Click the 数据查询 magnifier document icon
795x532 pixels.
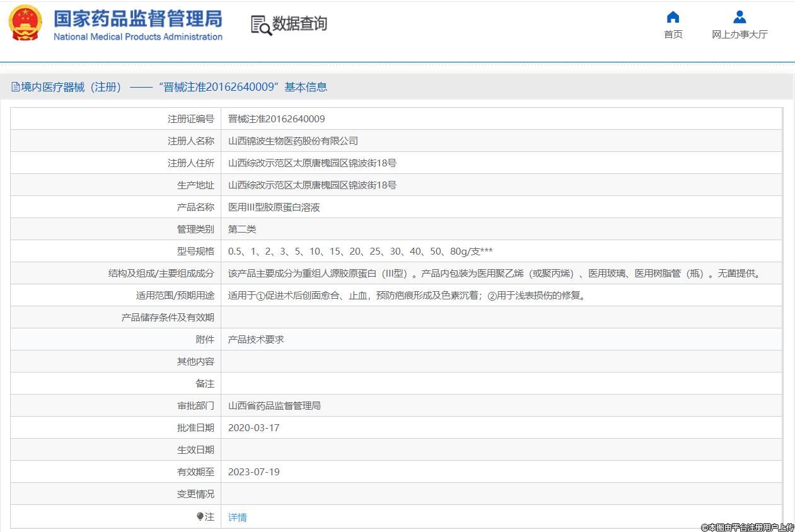261,25
